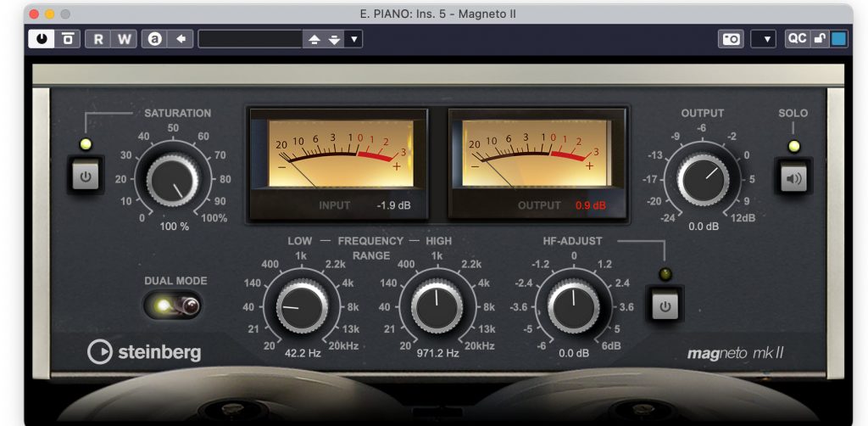Click the window title E. PIANO: Ins. 5 - Magneto II
The height and width of the screenshot is (426, 868).
[438, 14]
